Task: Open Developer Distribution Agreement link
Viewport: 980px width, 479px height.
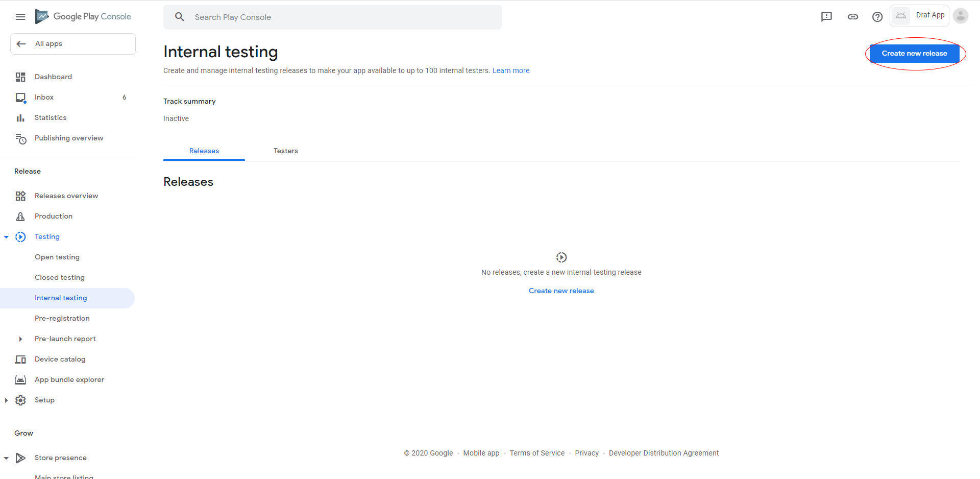Action: pyautogui.click(x=664, y=453)
